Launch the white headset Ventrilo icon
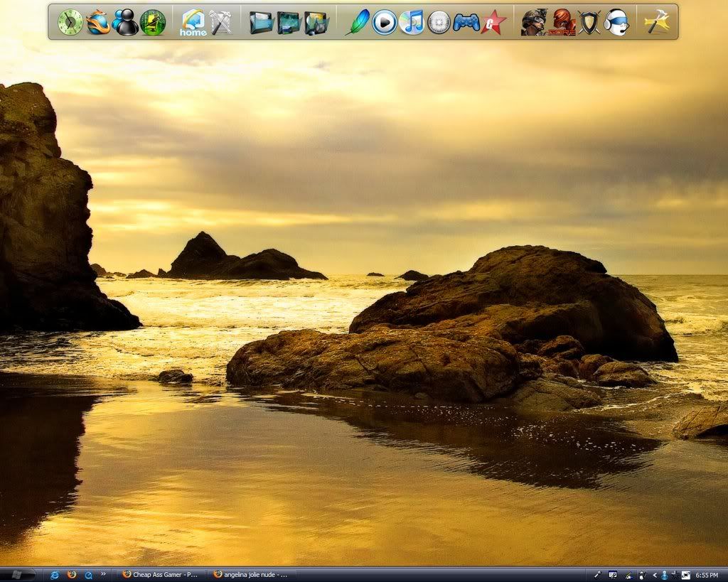Screen dimensions: 728x582 pos(616,22)
